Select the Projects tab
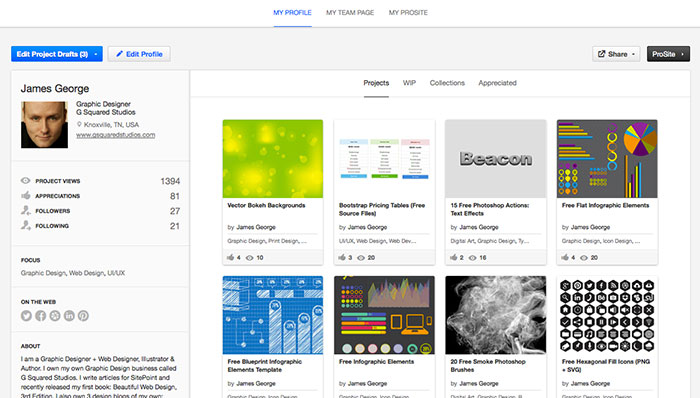700x398 pixels. [376, 83]
